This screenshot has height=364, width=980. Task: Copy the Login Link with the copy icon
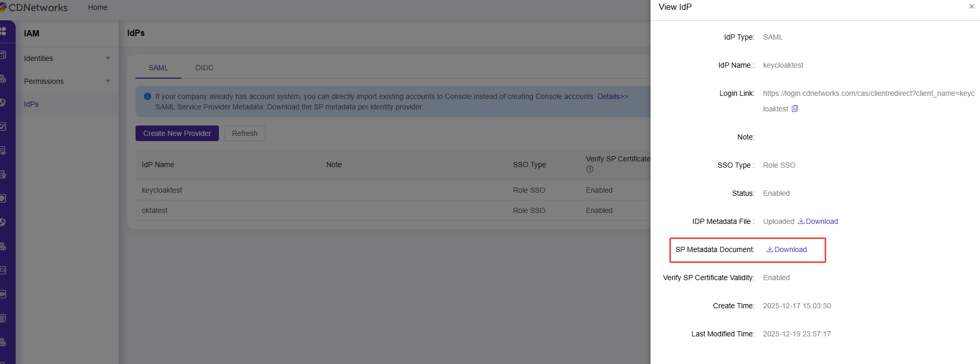click(x=795, y=109)
